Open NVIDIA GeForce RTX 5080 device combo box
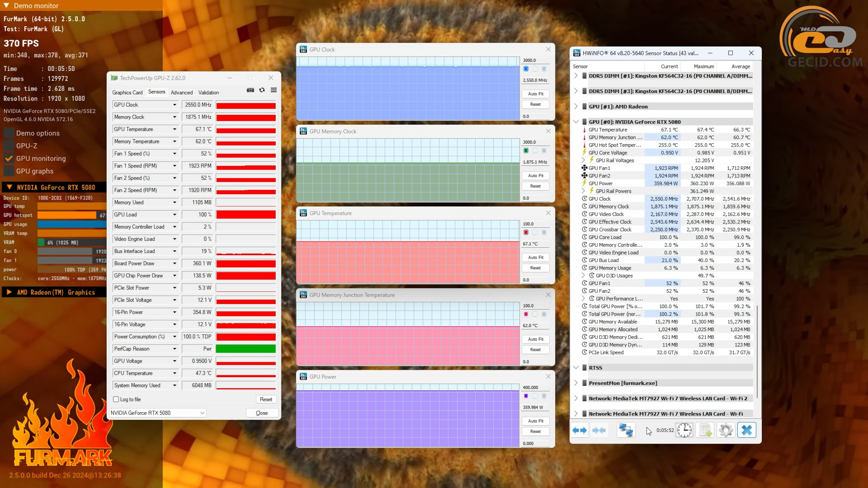Viewport: 868px width, 488px height. pyautogui.click(x=158, y=413)
